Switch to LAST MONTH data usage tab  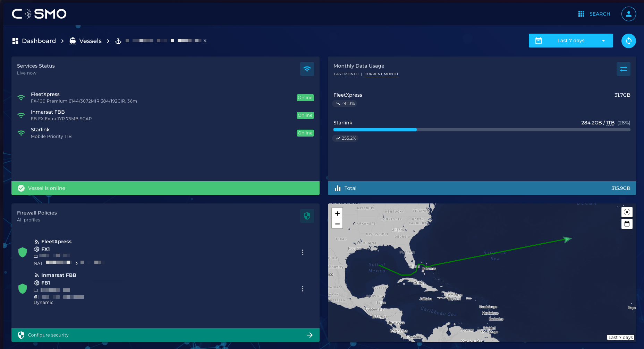coord(346,74)
